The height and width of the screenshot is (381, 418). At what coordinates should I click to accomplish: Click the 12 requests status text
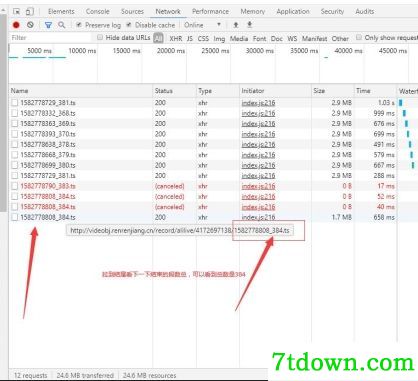(30, 375)
